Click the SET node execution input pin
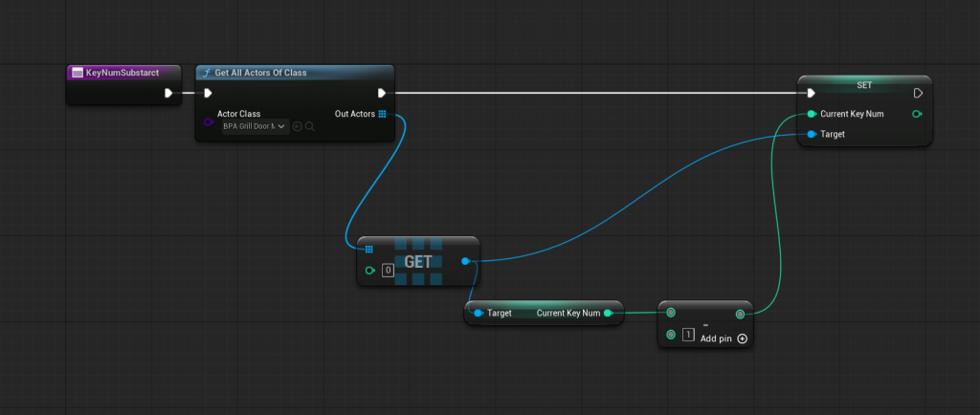The image size is (980, 415). (x=811, y=93)
